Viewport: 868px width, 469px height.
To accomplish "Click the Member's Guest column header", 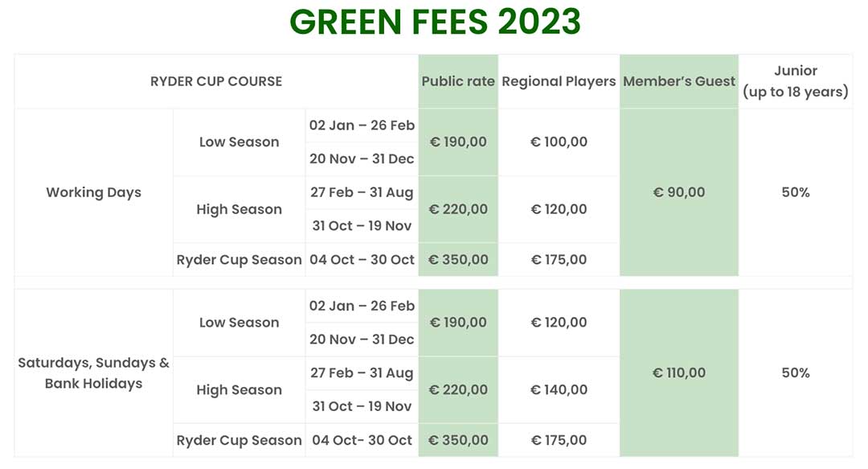I will pyautogui.click(x=679, y=81).
